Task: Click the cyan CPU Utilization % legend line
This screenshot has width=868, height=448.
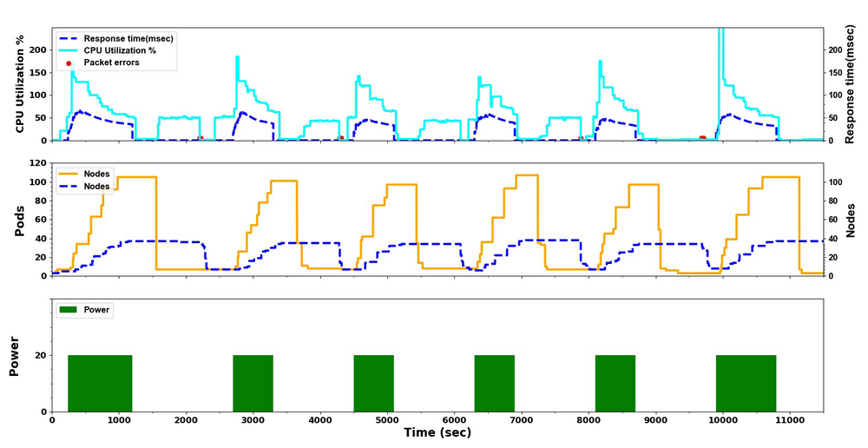Action: [x=69, y=50]
